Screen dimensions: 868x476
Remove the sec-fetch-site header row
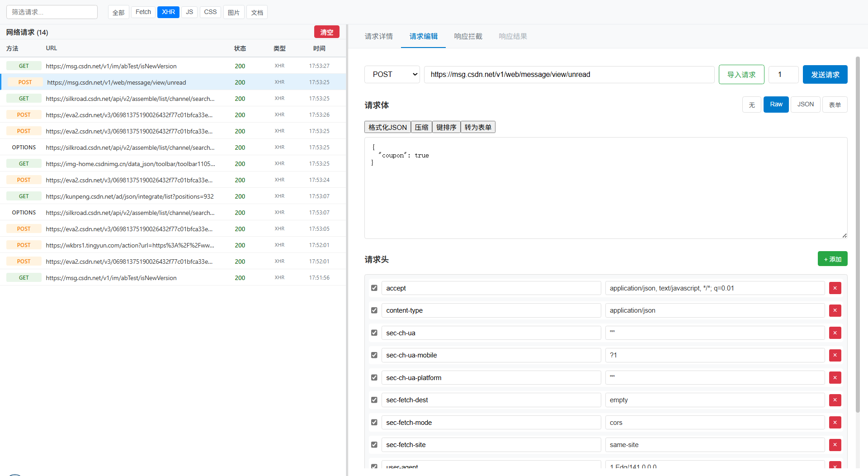(835, 445)
